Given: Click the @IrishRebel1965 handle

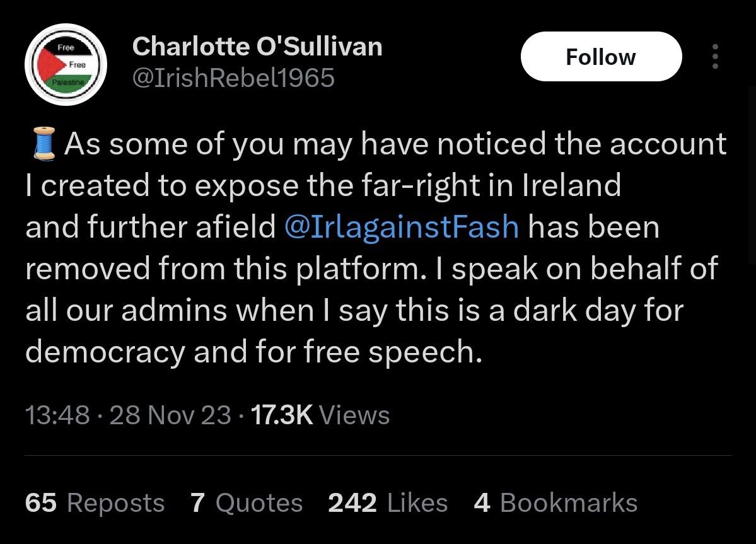Looking at the screenshot, I should coord(233,78).
